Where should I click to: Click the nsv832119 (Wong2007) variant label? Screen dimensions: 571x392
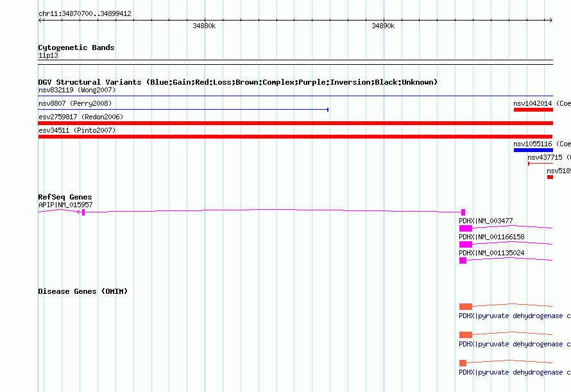(77, 90)
